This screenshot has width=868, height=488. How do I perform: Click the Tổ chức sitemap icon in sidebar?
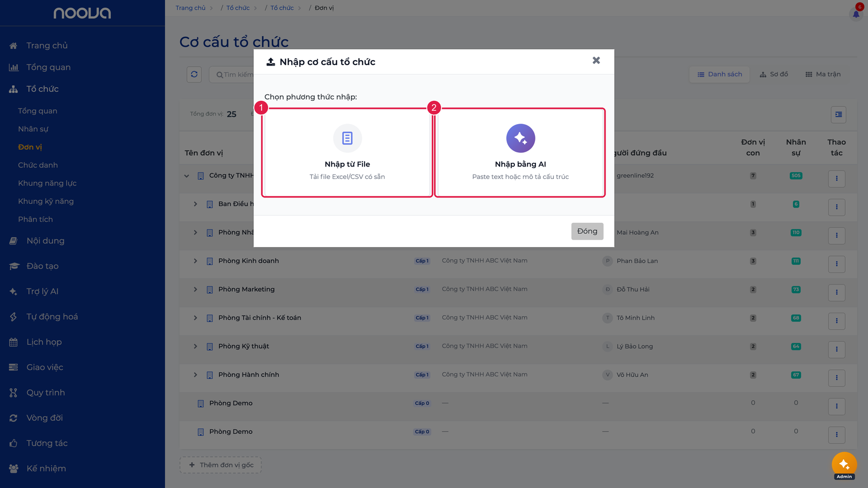click(14, 89)
